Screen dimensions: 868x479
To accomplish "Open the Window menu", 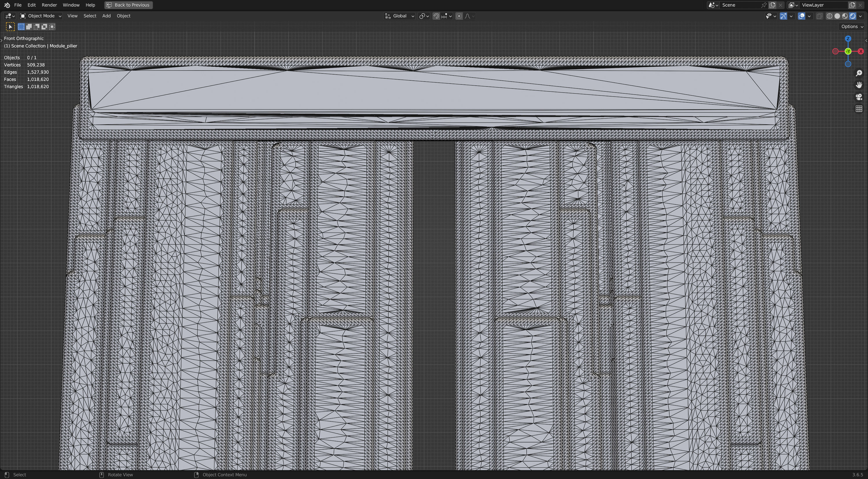I will (x=71, y=5).
